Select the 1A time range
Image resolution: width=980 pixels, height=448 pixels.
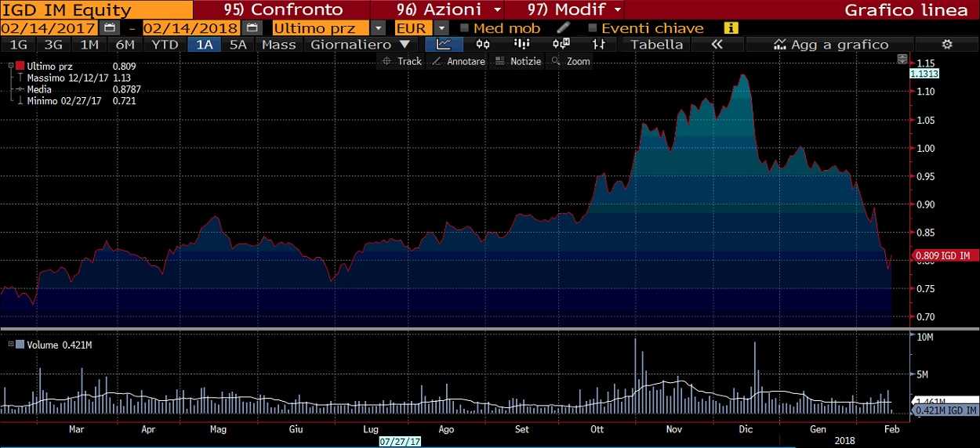pos(205,44)
